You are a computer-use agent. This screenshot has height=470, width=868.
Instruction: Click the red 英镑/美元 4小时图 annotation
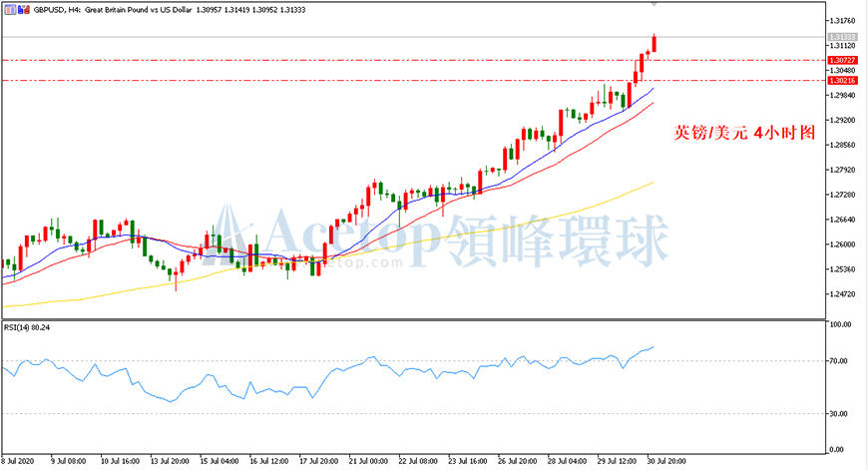pyautogui.click(x=744, y=133)
